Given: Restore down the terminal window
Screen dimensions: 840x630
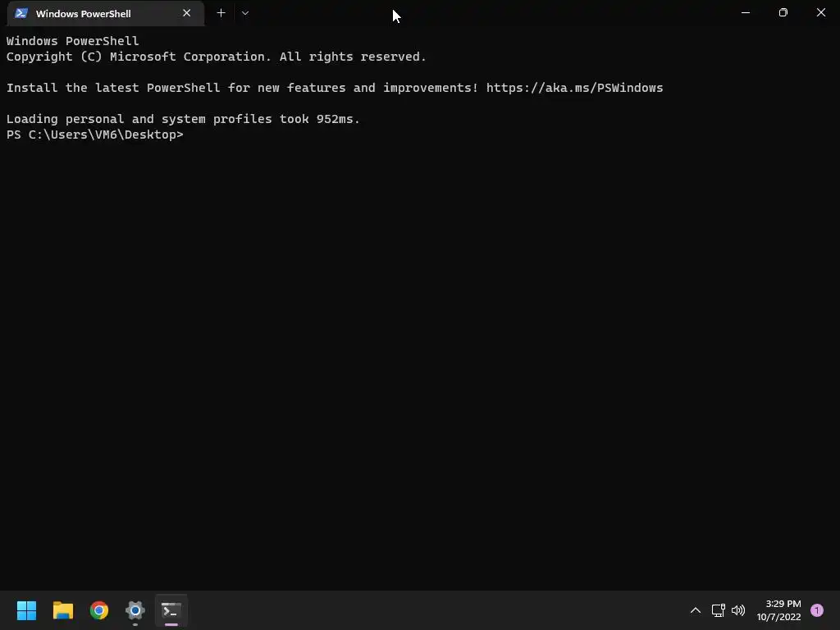Looking at the screenshot, I should (783, 12).
